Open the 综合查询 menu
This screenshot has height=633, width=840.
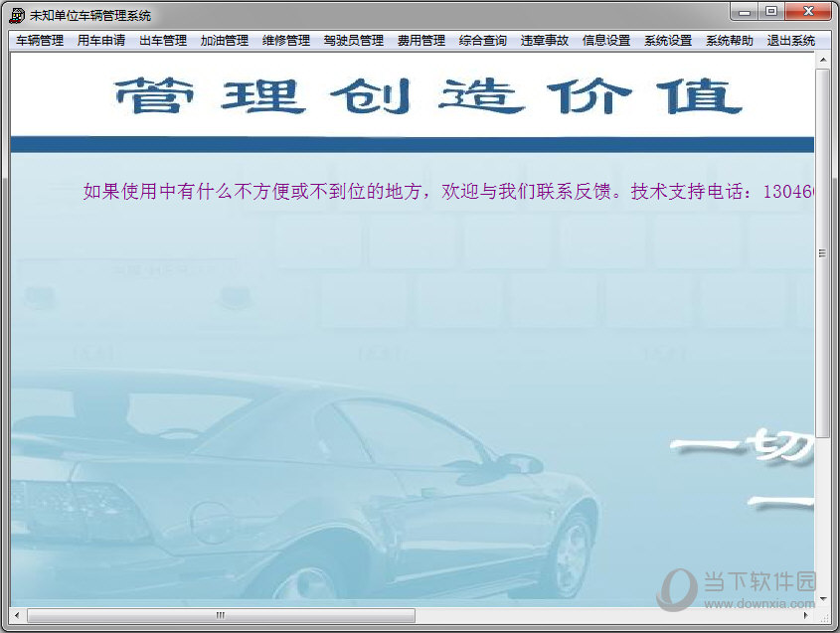[x=483, y=41]
